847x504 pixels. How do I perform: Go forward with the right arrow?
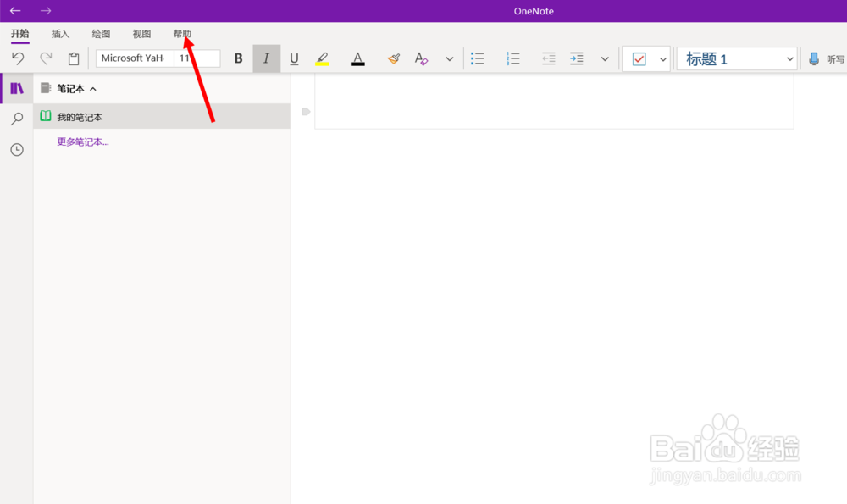[x=46, y=11]
